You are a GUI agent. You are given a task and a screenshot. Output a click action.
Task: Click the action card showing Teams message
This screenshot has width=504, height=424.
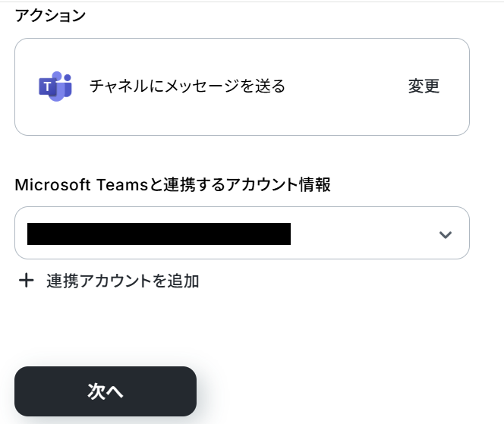[x=242, y=86]
